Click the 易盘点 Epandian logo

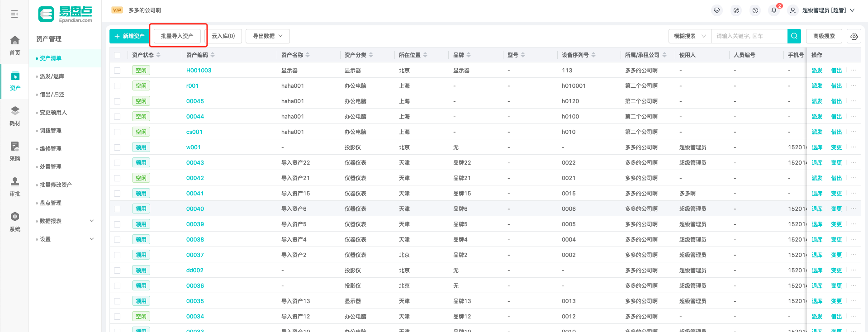click(65, 14)
